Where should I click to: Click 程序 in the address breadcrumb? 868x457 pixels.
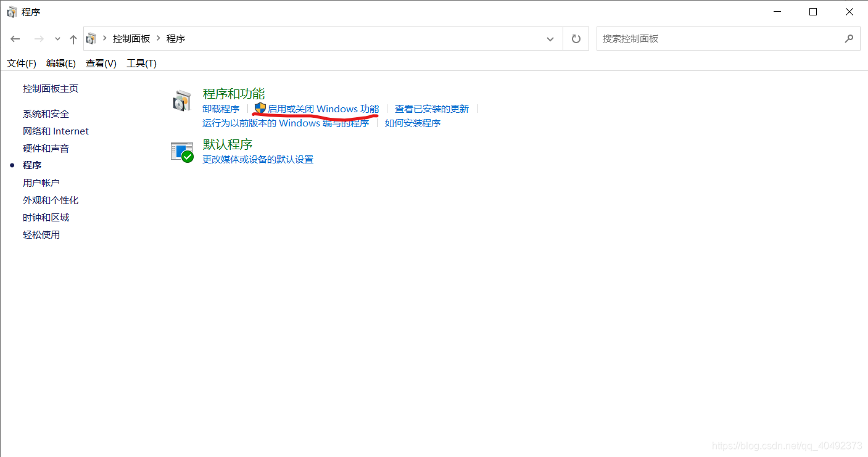click(176, 38)
